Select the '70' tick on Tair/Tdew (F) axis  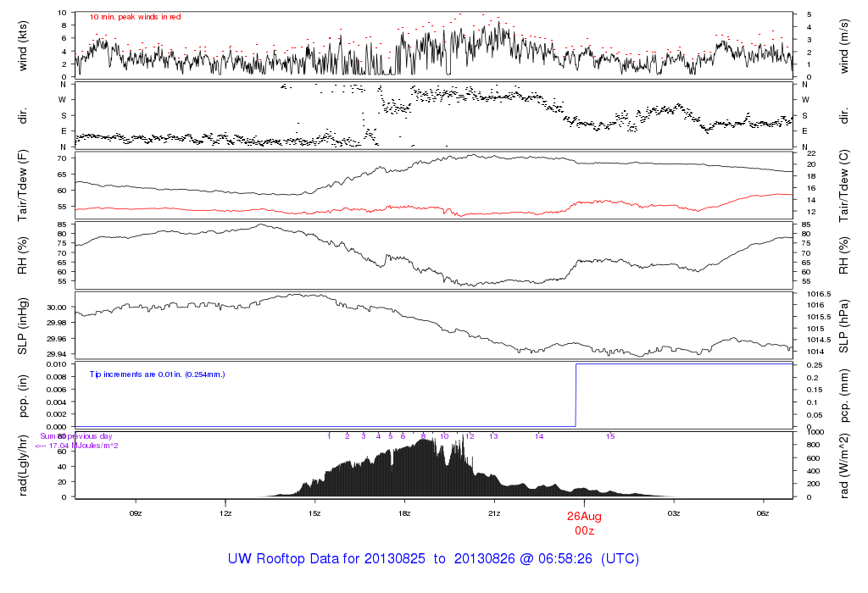tap(63, 158)
